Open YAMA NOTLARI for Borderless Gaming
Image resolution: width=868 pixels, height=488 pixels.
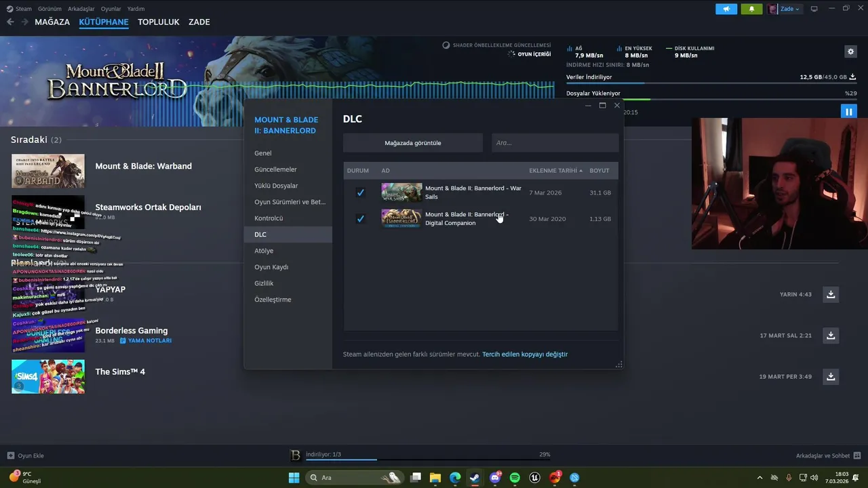[146, 341]
